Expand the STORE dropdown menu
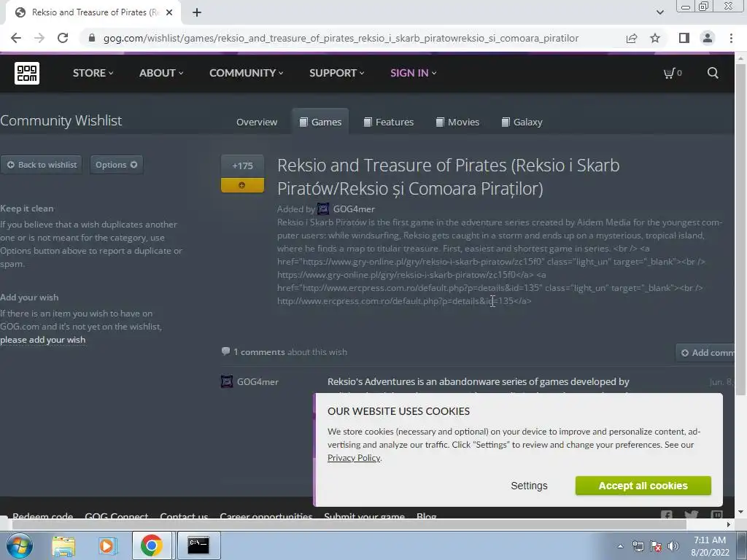This screenshot has width=747, height=560. (93, 73)
